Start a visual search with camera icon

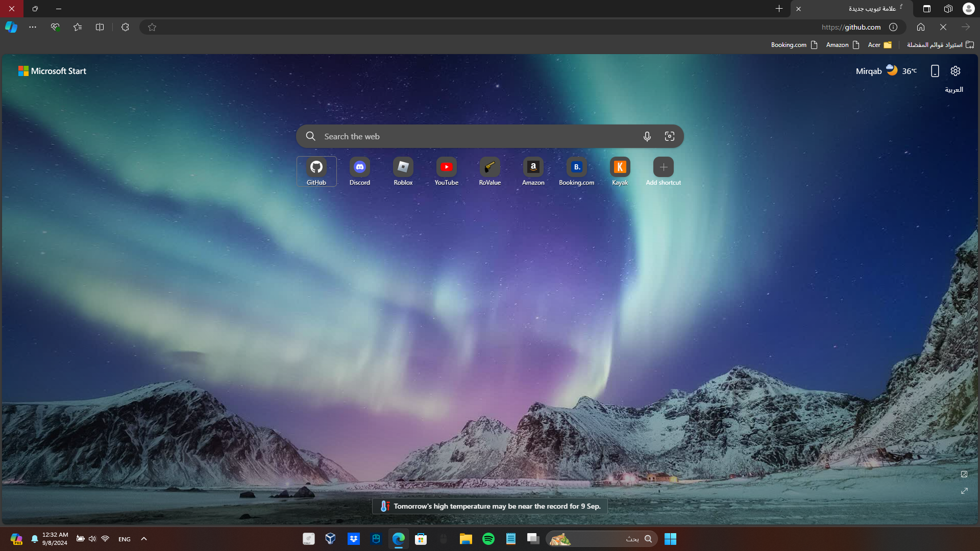(x=669, y=136)
